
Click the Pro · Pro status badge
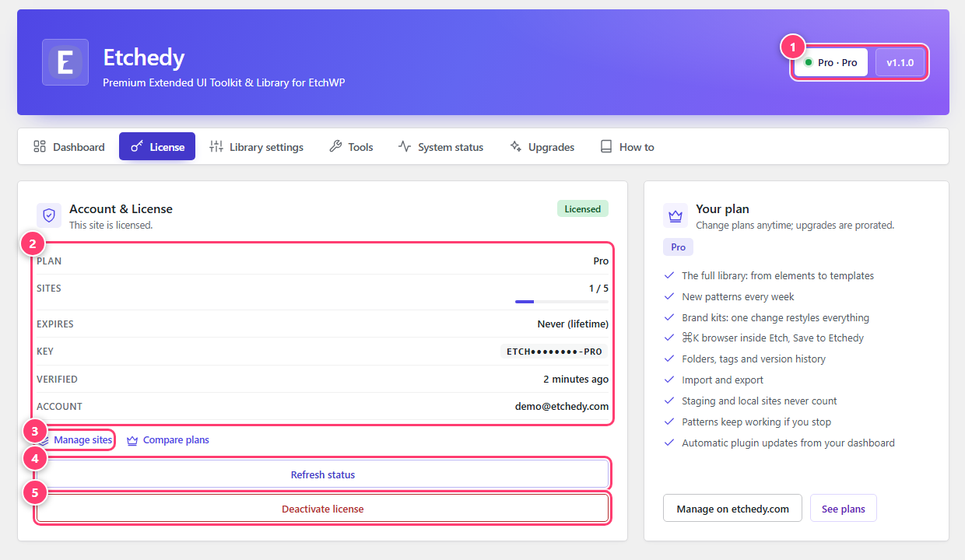click(831, 62)
